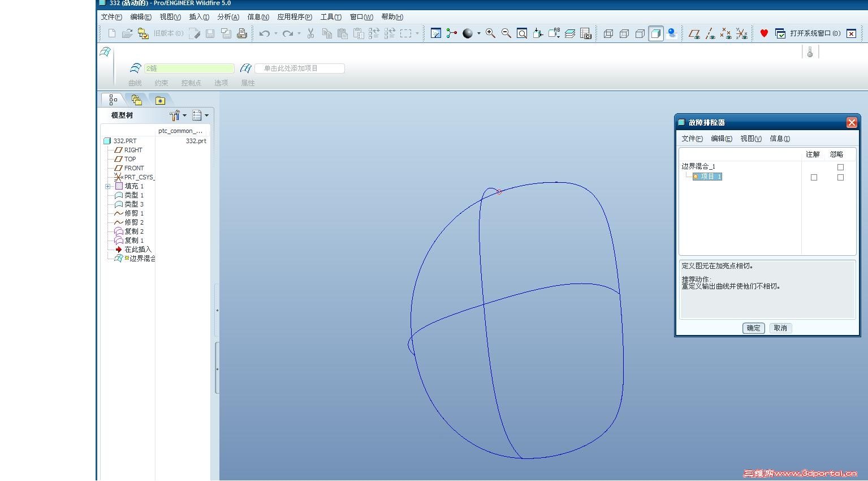Switch display to No Hidden
868x481 pixels.
coord(640,33)
